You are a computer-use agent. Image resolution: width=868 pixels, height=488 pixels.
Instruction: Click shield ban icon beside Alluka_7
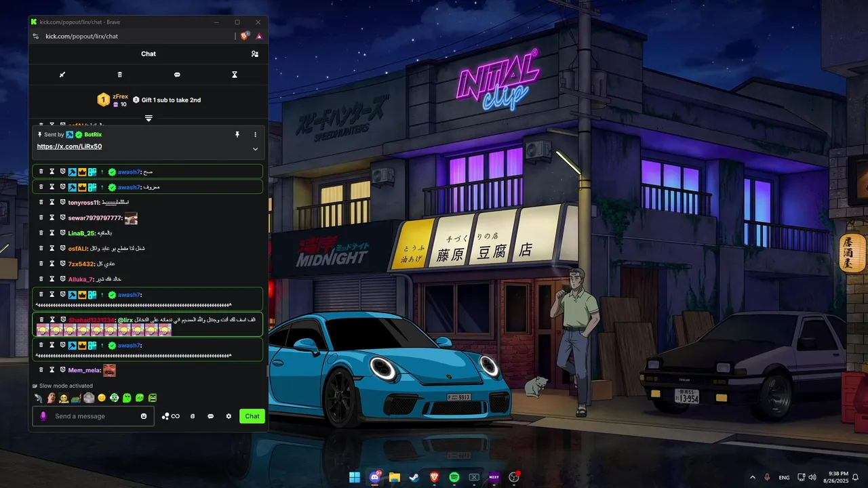click(x=62, y=279)
